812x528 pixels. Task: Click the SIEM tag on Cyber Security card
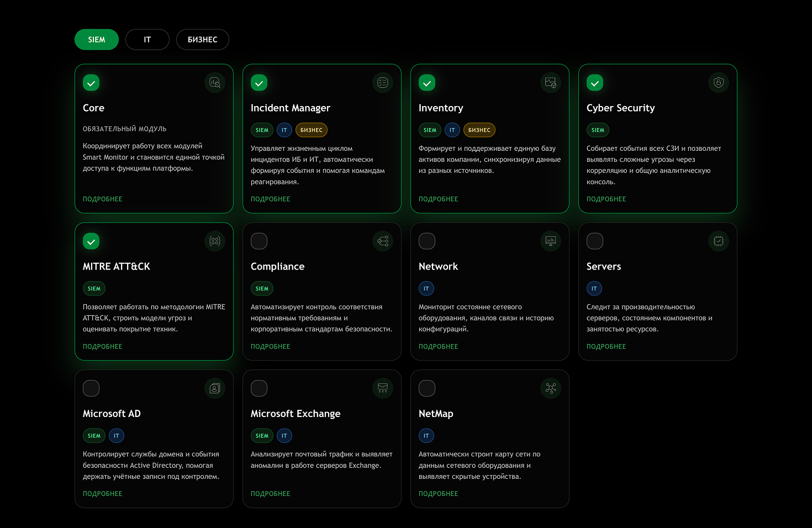598,130
